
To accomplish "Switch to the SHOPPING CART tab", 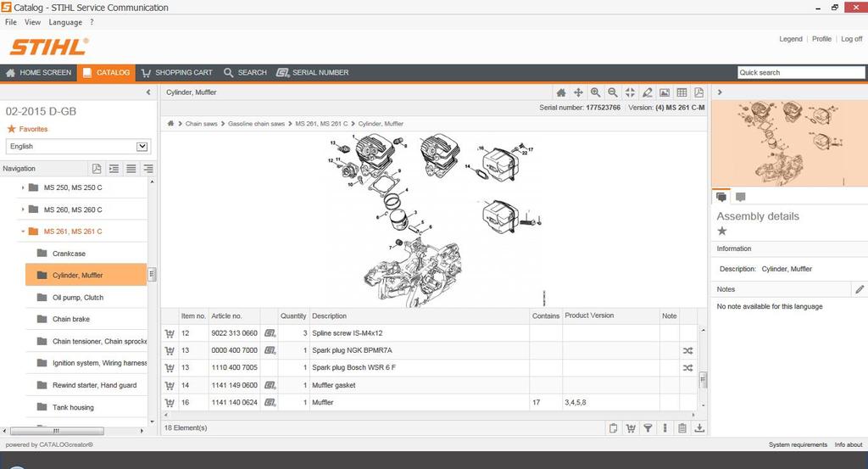I will [176, 73].
